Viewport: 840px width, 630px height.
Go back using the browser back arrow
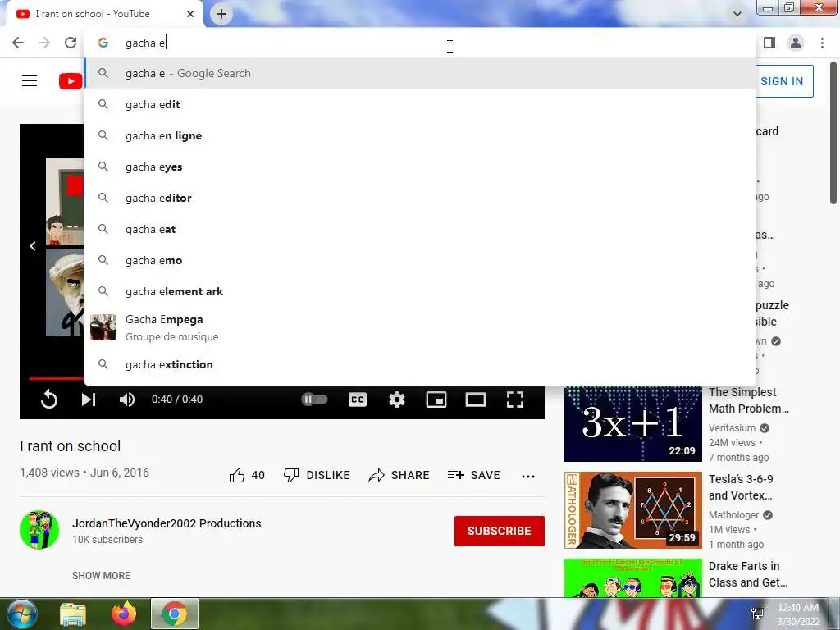point(18,43)
